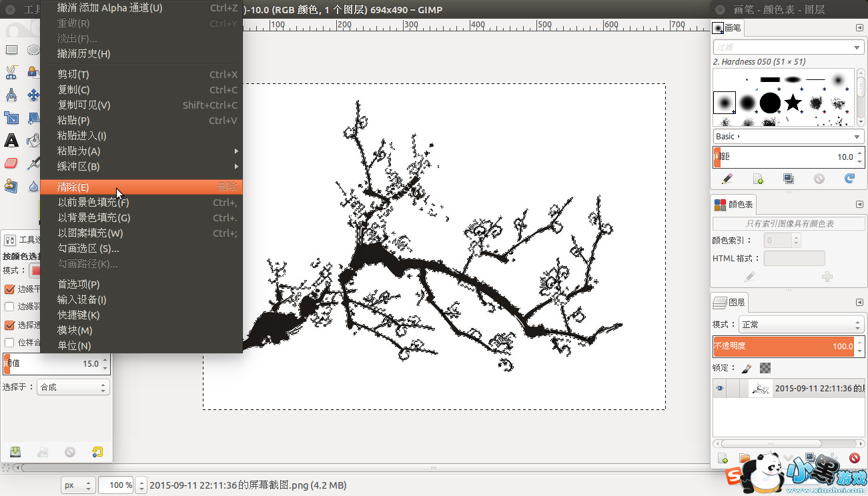Open the 选择于 合成 dropdown
Viewport: 868px width, 496px height.
click(73, 387)
